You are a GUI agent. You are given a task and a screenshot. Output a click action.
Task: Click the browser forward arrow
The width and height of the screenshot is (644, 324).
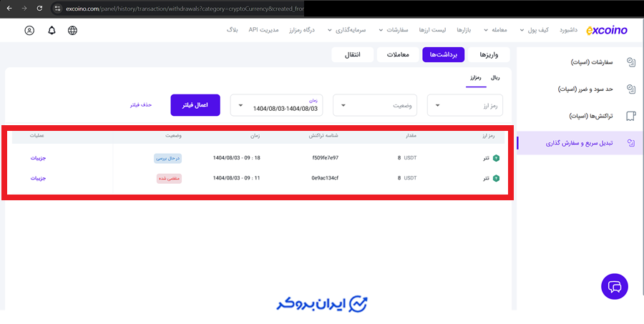coord(24,8)
